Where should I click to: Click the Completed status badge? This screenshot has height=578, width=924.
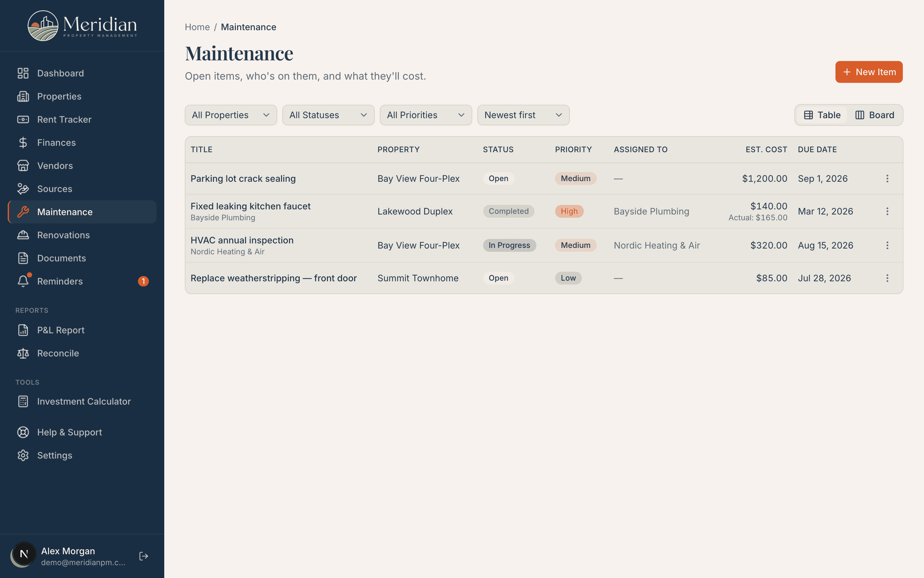[509, 211]
